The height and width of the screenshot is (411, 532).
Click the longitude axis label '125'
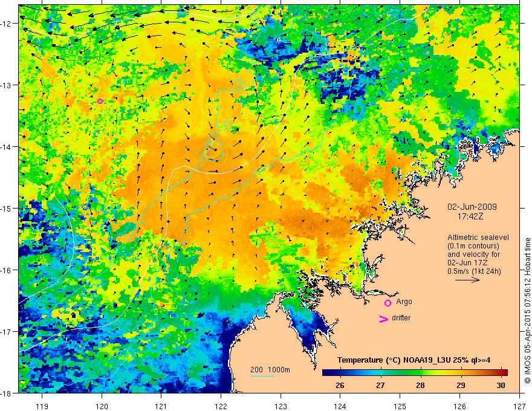(x=400, y=406)
